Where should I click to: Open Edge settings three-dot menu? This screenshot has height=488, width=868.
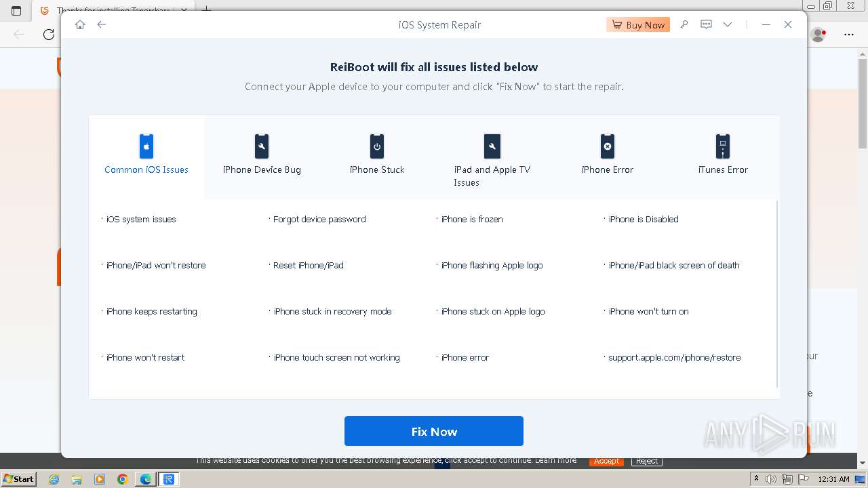pyautogui.click(x=849, y=35)
